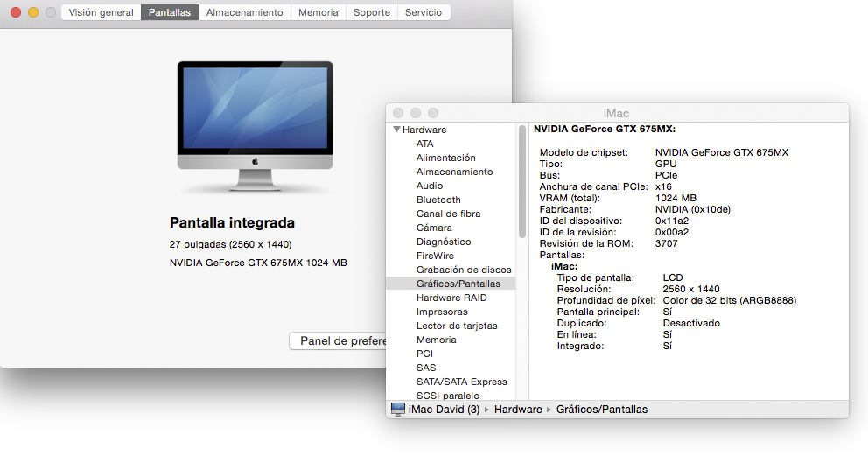Click the Fabricante value NVIDIA (0x10de)
This screenshot has width=868, height=470.
pos(693,209)
